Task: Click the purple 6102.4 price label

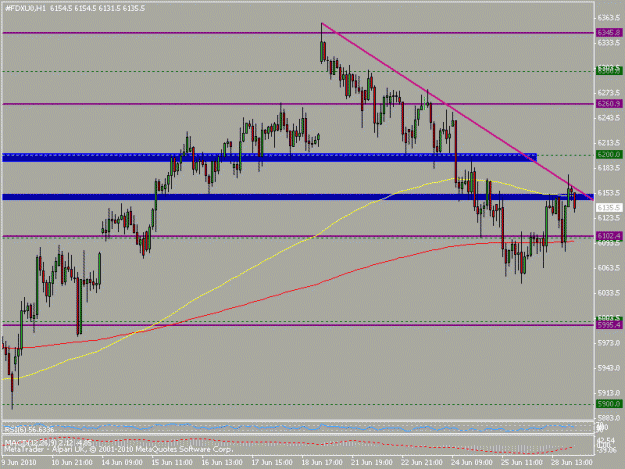Action: 609,236
